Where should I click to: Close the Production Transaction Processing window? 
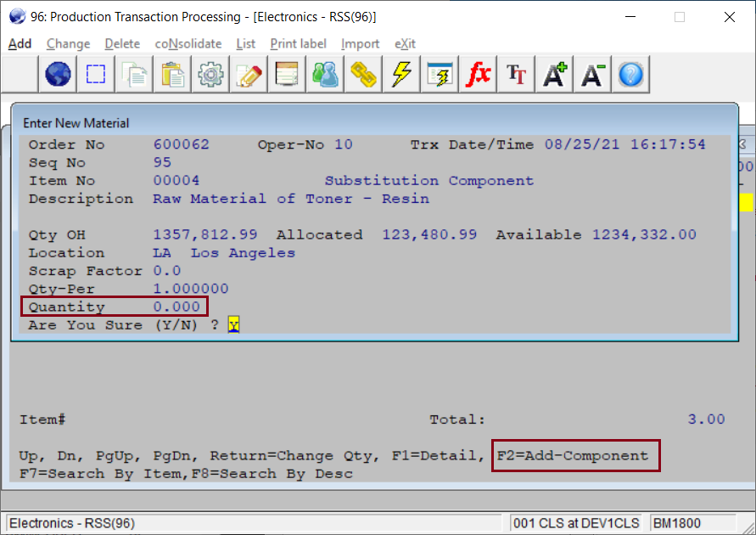point(730,17)
